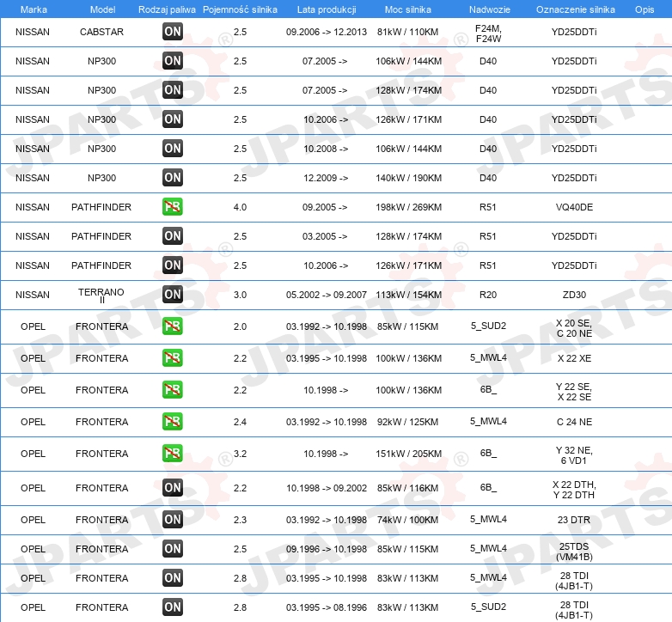Click the Opis column header

(x=645, y=9)
